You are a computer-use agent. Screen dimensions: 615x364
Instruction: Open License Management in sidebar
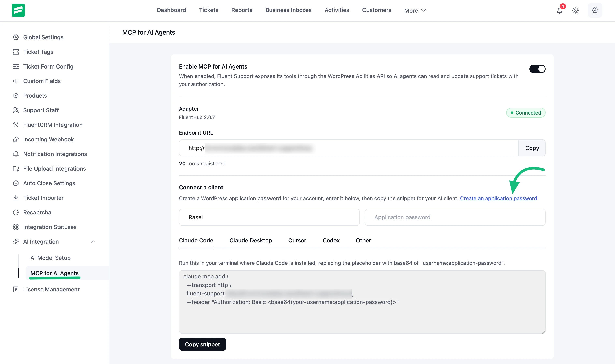[x=51, y=289]
